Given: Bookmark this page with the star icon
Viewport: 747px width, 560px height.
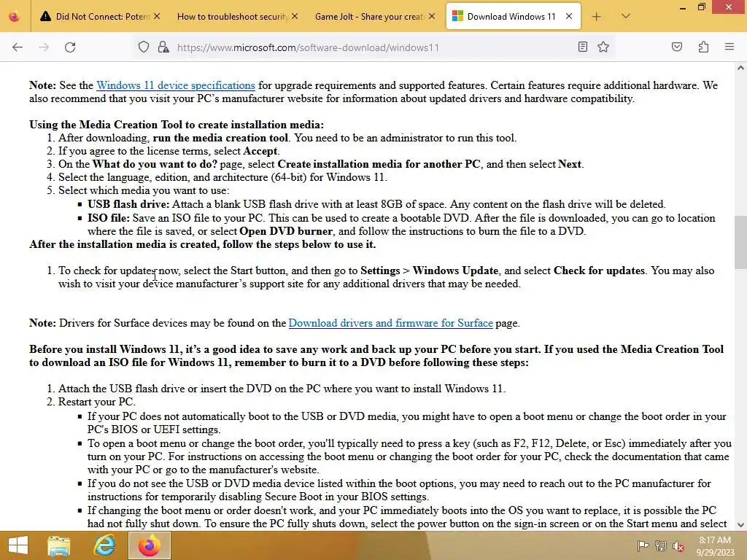Looking at the screenshot, I should [x=603, y=47].
